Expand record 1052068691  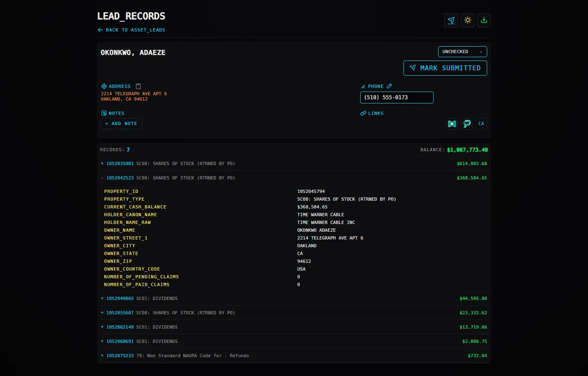pos(294,341)
